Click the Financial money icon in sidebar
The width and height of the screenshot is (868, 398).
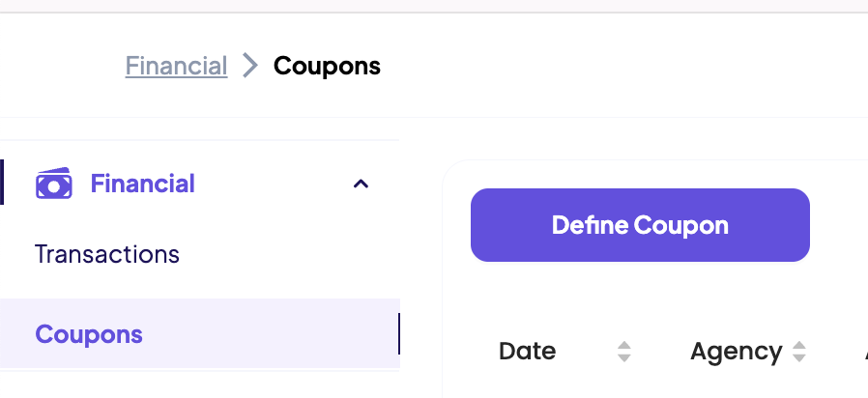click(x=53, y=183)
